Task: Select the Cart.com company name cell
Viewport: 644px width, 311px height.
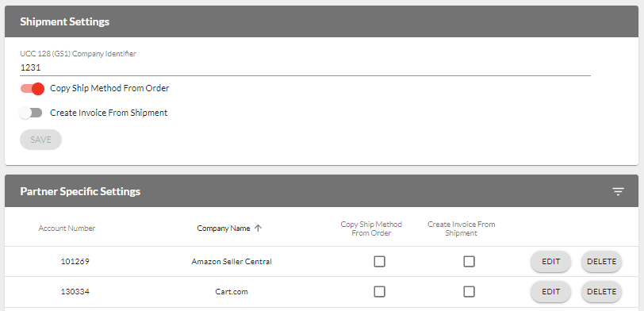Action: tap(232, 292)
